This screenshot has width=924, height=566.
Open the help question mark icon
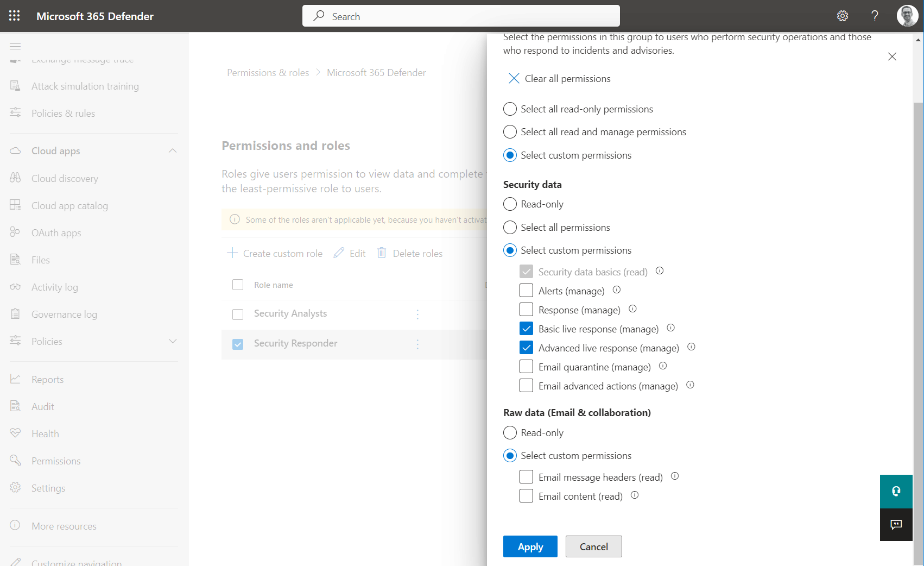(x=875, y=16)
